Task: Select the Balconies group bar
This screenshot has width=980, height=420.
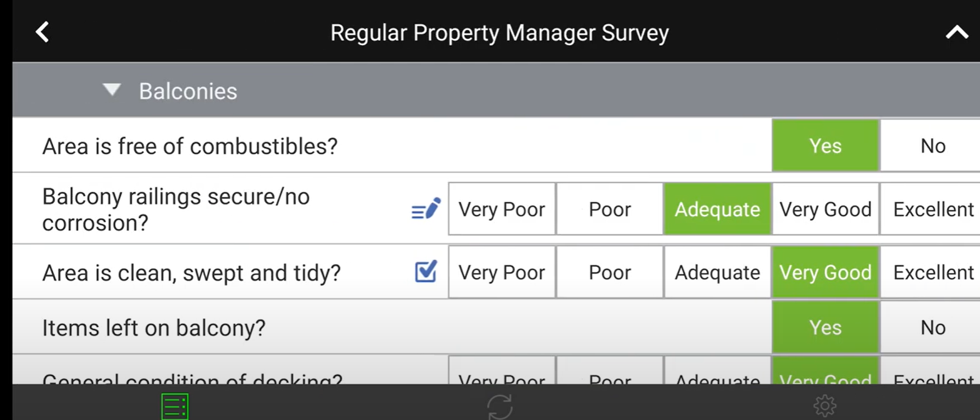Action: (x=336, y=90)
